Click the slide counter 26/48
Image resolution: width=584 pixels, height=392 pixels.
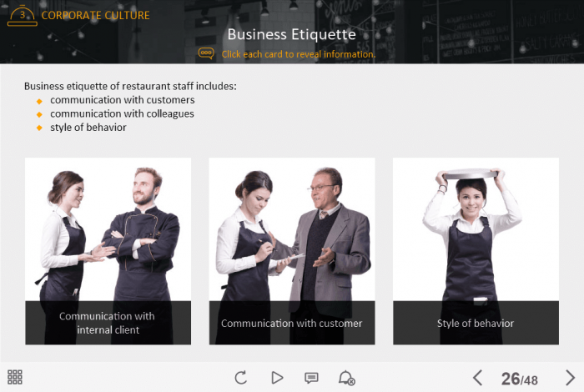[520, 379]
